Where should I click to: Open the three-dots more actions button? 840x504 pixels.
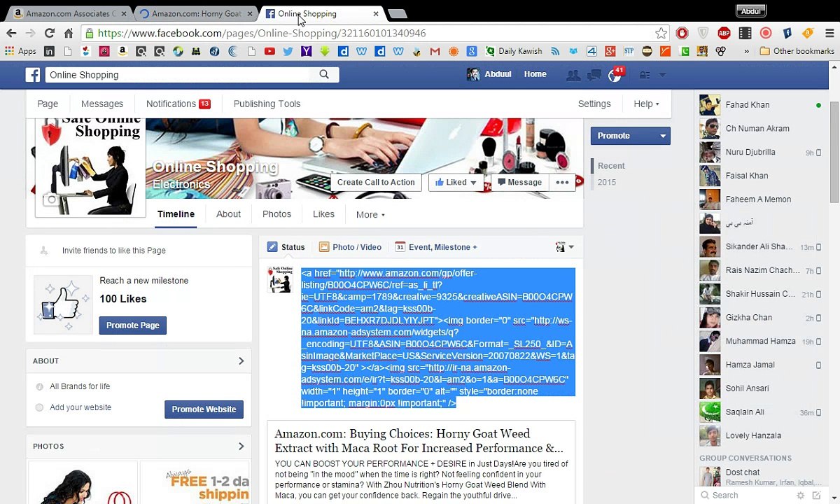tap(562, 183)
